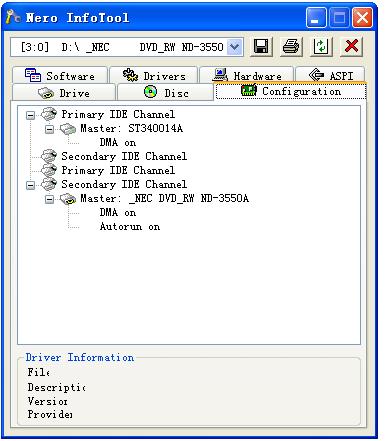Select the second Primary IDE Channel row
Viewport: 387px width, 441px height.
pyautogui.click(x=118, y=170)
